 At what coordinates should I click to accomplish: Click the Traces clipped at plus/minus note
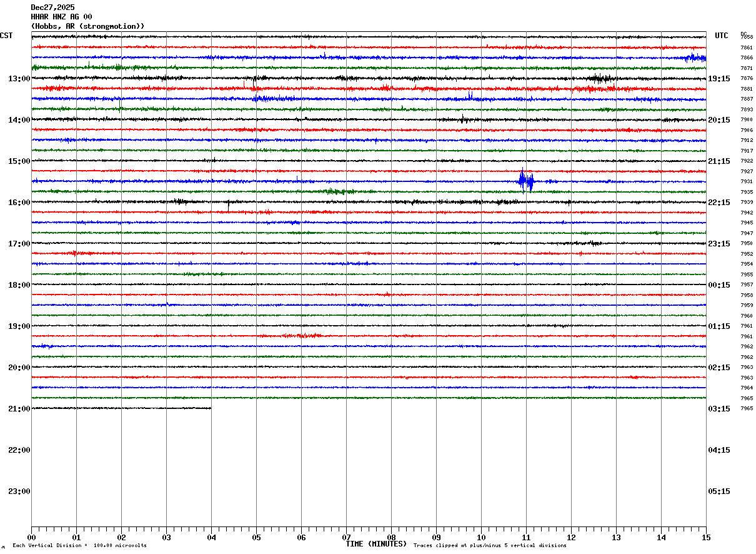490,546
